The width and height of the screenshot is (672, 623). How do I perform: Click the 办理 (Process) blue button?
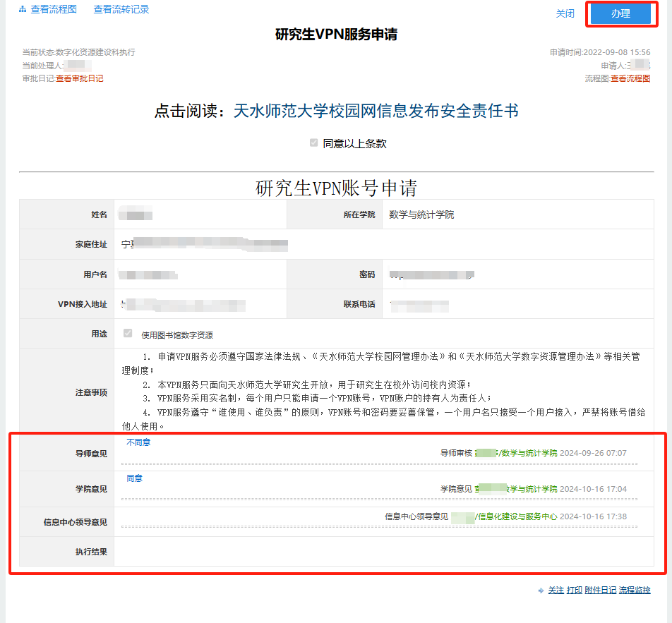(620, 14)
